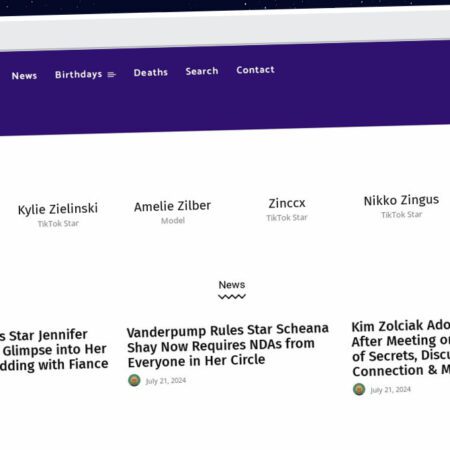
Task: Read the Scheana Shay NDAs article
Action: (x=228, y=345)
